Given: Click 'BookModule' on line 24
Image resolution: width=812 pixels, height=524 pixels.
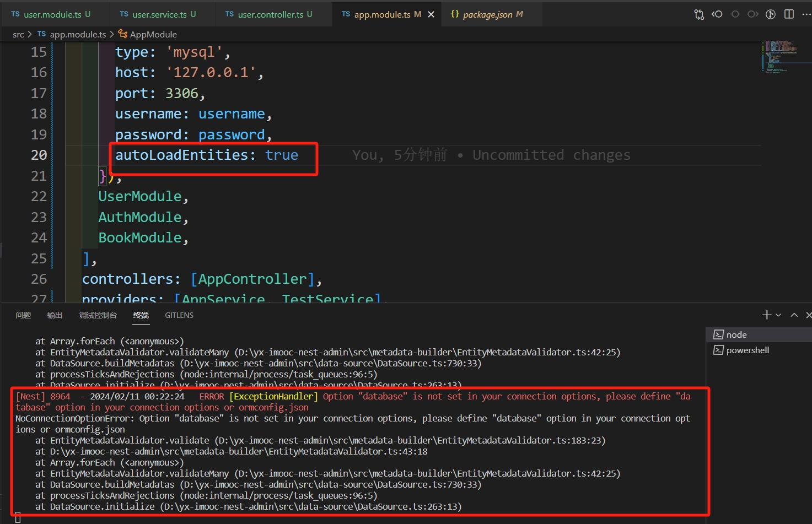Looking at the screenshot, I should (x=140, y=237).
